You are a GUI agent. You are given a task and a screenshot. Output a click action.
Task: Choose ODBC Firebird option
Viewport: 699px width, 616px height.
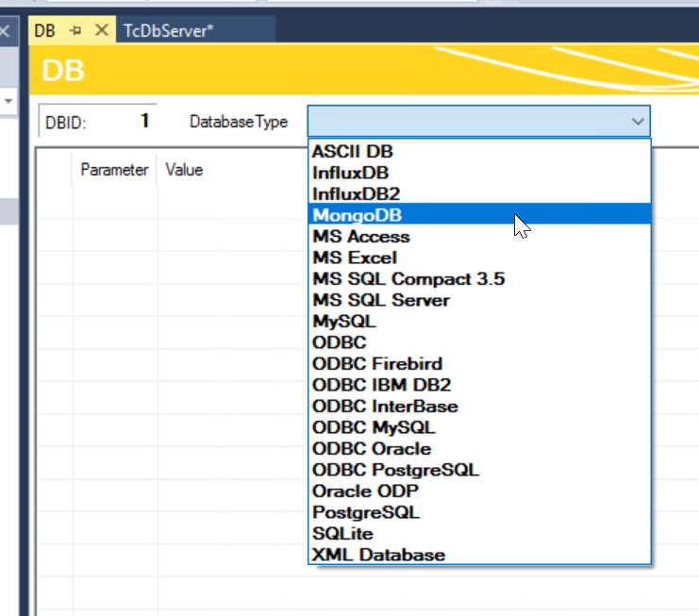(x=479, y=364)
